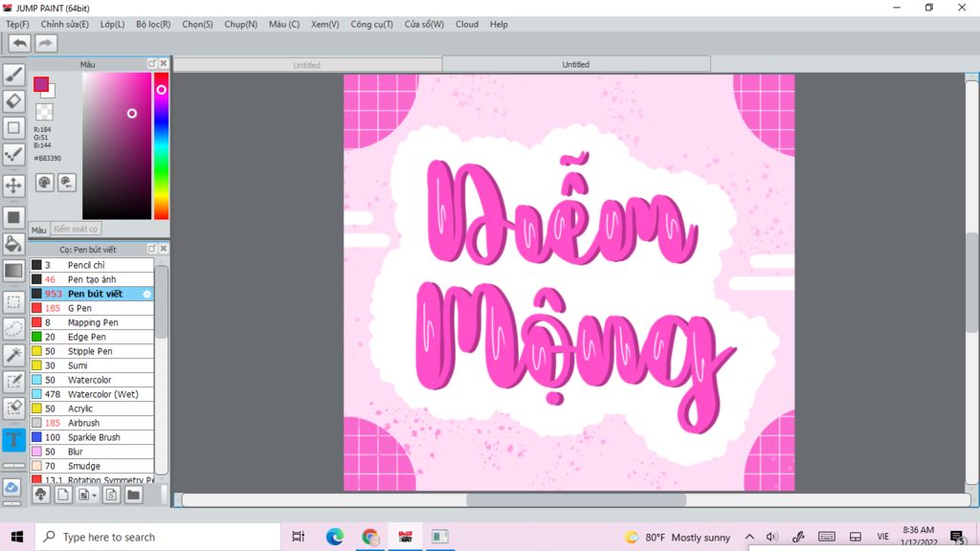Click the white background color swatch

click(51, 93)
